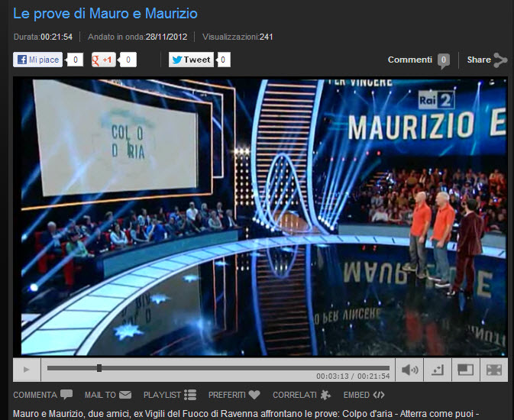Click inside the video frame
This screenshot has width=514, height=420.
coord(260,217)
